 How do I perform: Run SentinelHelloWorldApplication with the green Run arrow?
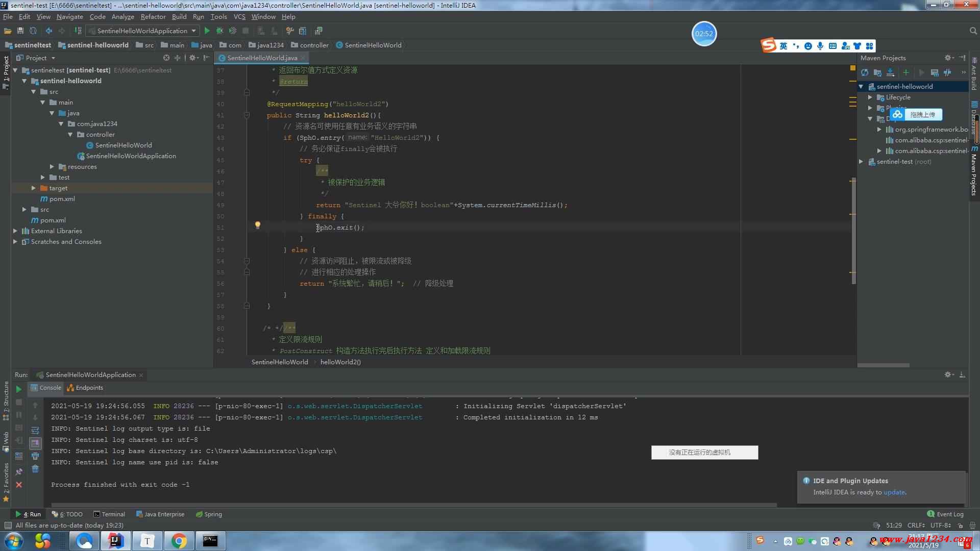[x=207, y=31]
